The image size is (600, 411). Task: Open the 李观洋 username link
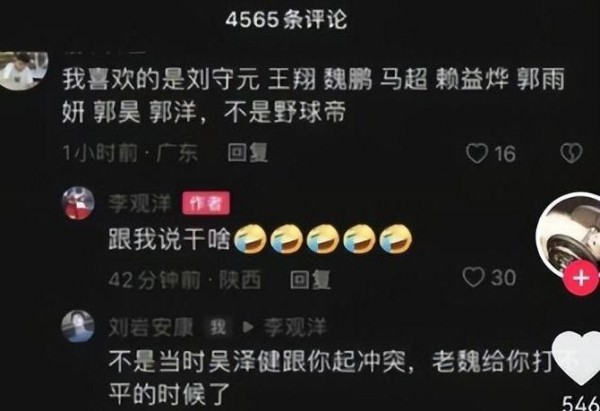coord(140,203)
